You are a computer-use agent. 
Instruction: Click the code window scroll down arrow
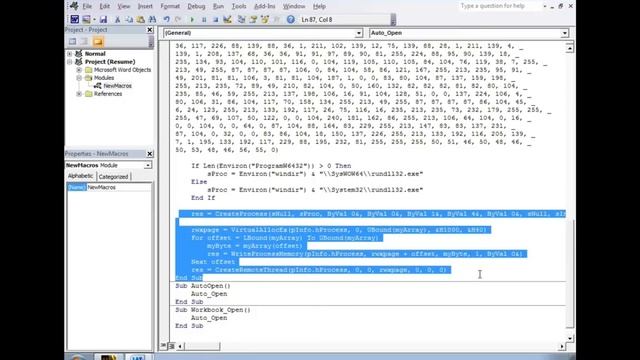click(570, 338)
